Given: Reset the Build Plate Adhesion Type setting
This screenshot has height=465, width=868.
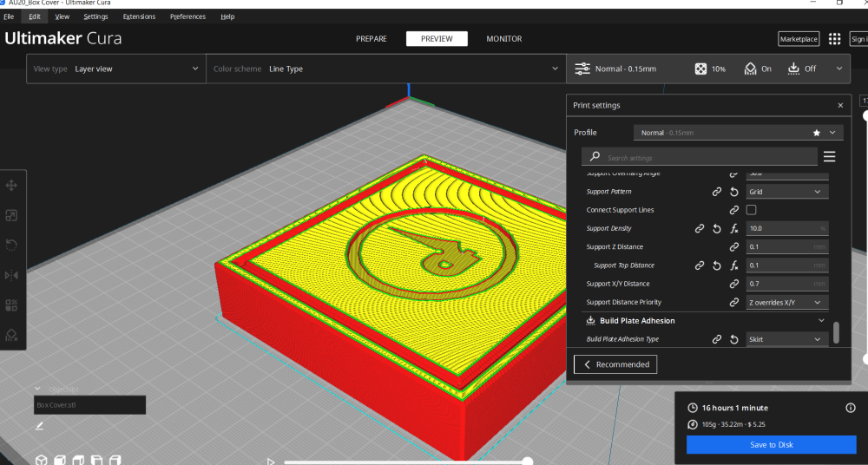Looking at the screenshot, I should click(x=734, y=339).
